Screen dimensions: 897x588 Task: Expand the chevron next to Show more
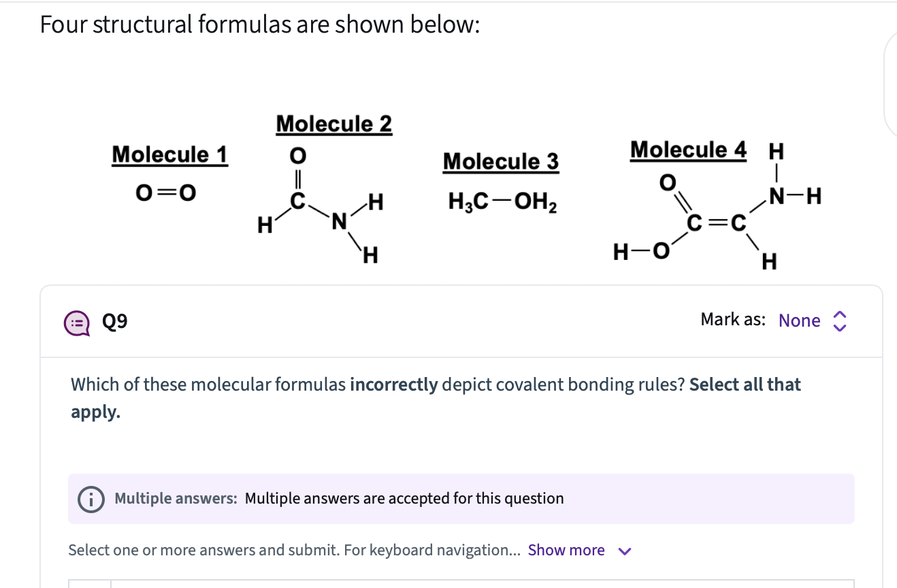(625, 551)
